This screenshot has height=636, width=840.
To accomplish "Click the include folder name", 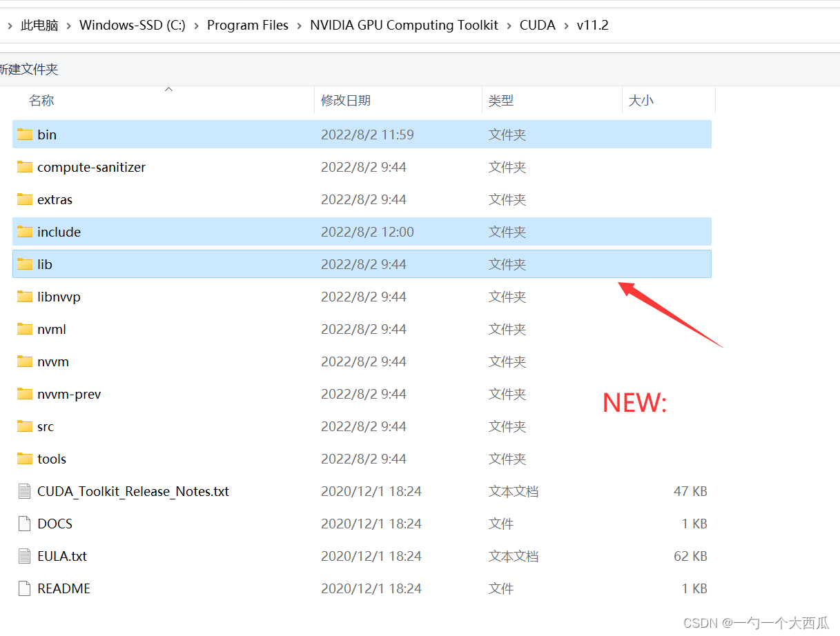I will tap(59, 232).
